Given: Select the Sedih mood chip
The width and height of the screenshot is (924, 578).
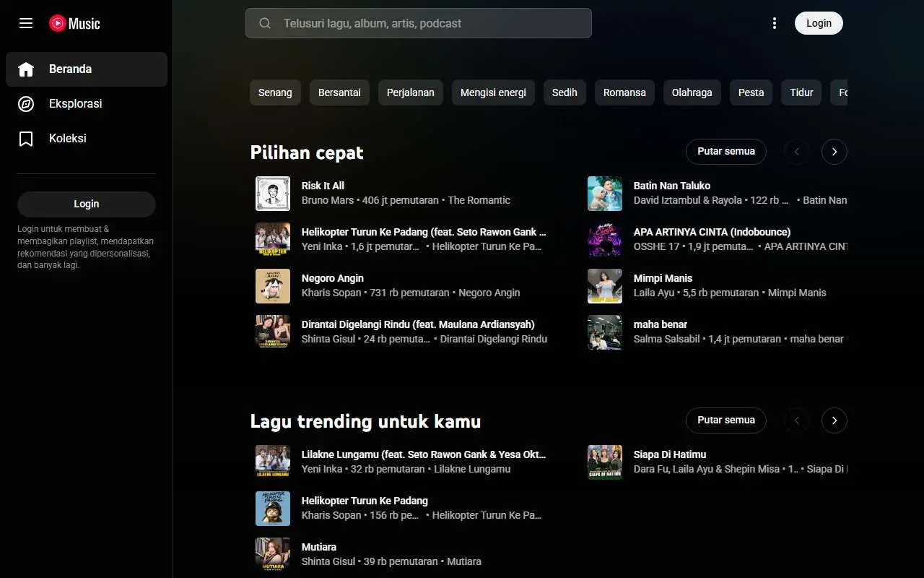Looking at the screenshot, I should pyautogui.click(x=565, y=92).
